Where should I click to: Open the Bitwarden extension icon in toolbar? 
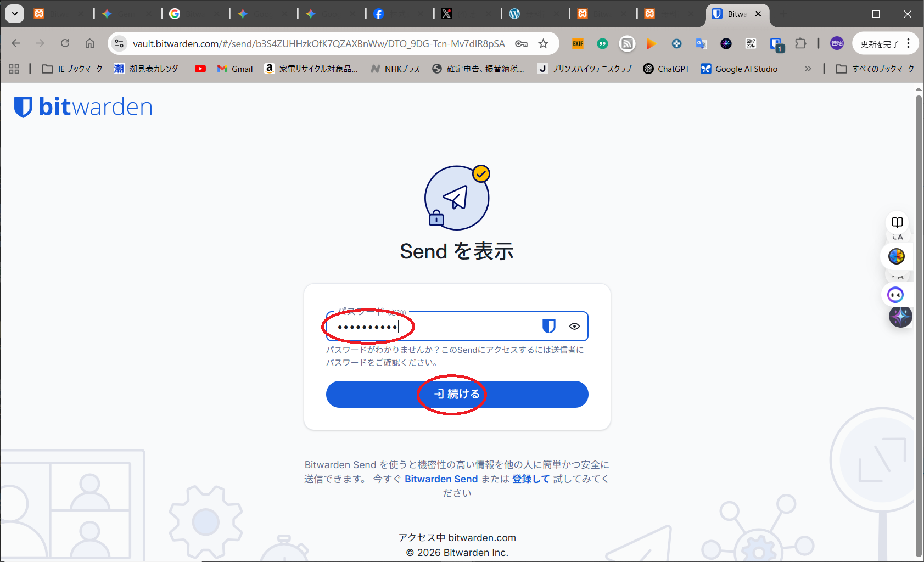pyautogui.click(x=776, y=44)
